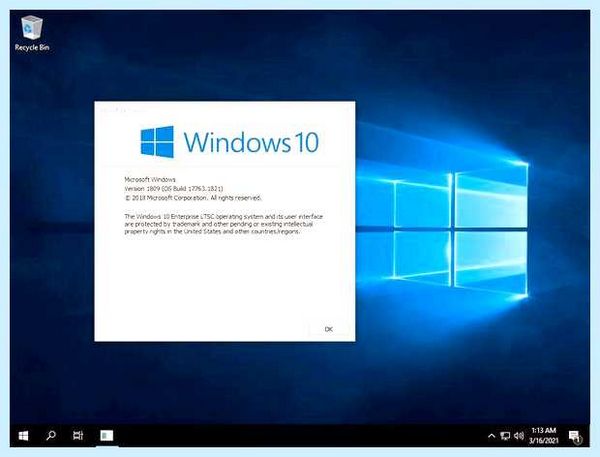Open taskbar search magnifier
The height and width of the screenshot is (457, 600).
tap(51, 436)
